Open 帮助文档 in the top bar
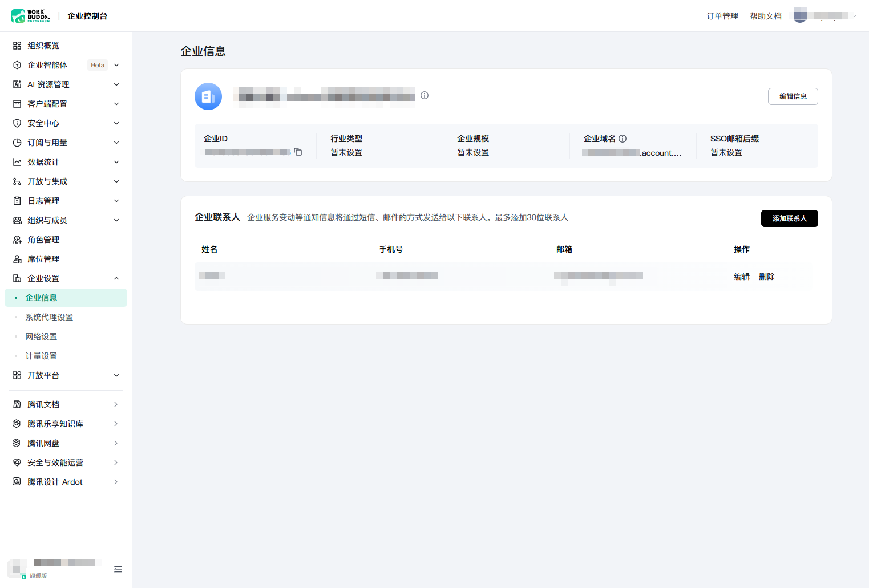This screenshot has width=869, height=588. [766, 16]
